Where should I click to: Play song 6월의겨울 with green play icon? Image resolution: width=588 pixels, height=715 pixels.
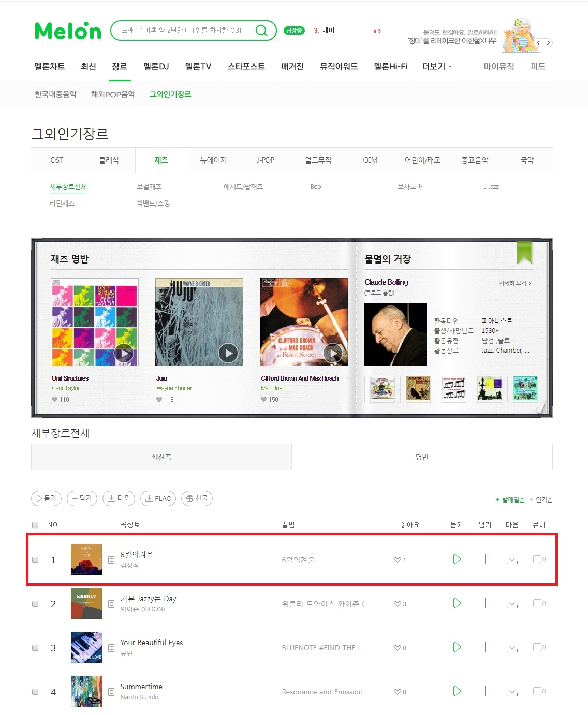[x=457, y=559]
